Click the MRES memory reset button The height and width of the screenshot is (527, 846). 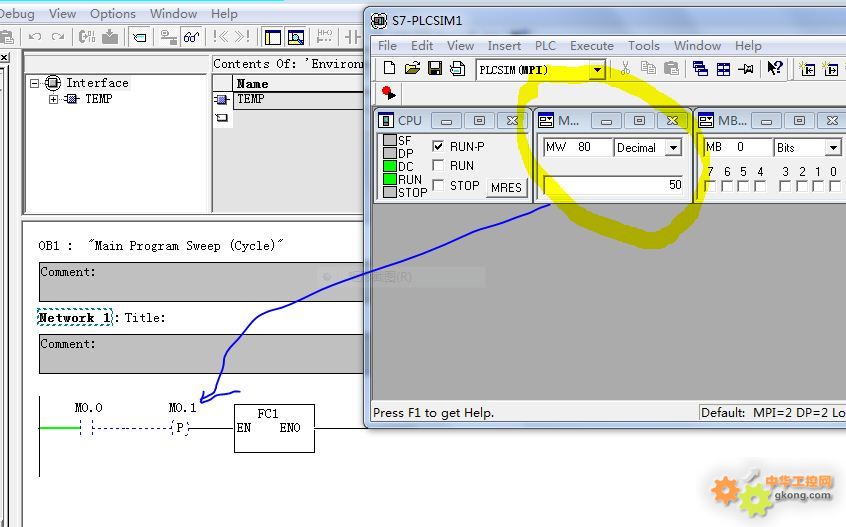tap(506, 188)
